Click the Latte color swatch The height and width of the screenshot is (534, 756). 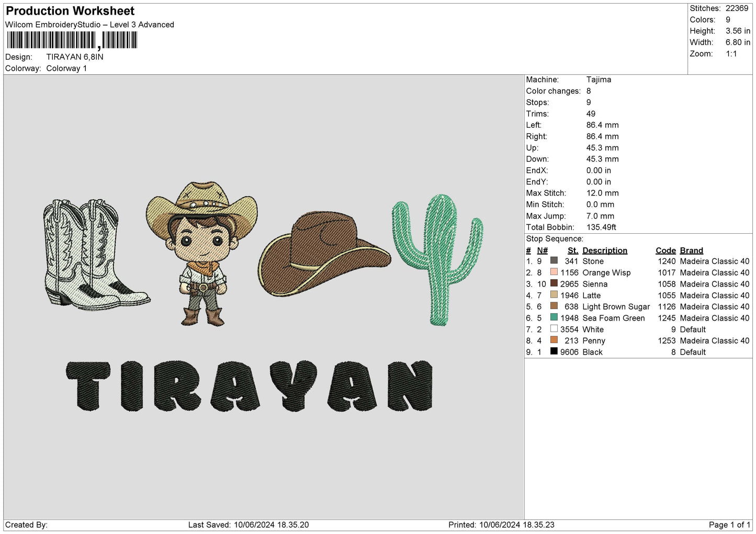pos(554,294)
